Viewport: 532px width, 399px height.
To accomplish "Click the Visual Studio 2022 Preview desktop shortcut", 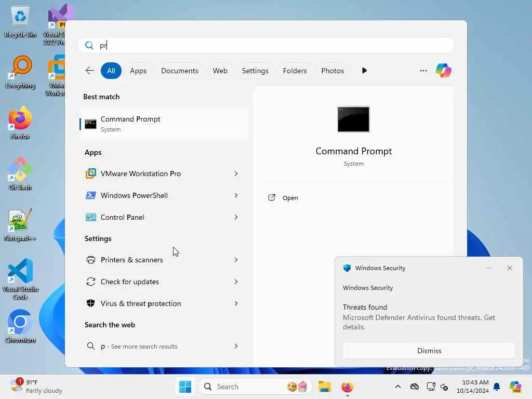I will click(x=55, y=25).
